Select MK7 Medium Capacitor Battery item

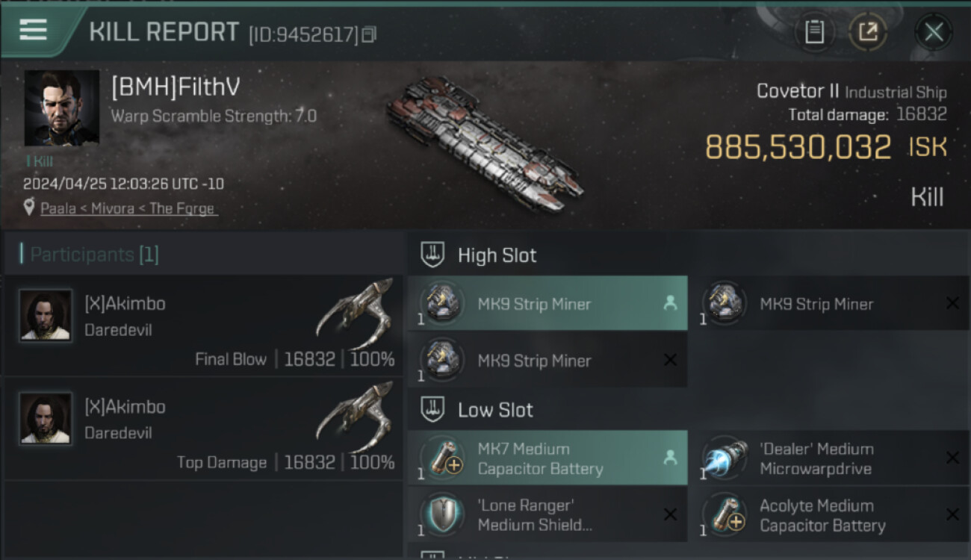[547, 458]
